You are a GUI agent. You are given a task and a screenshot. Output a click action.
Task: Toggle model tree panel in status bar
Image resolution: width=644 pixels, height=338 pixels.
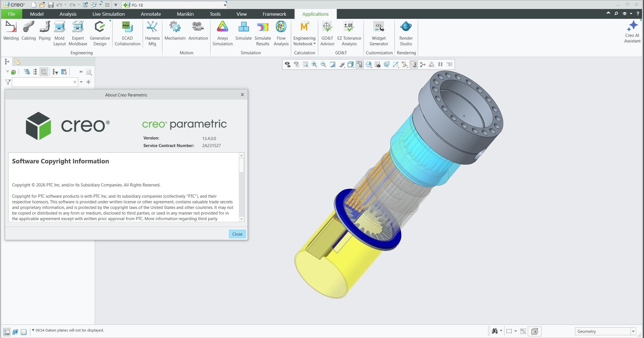pos(7,332)
